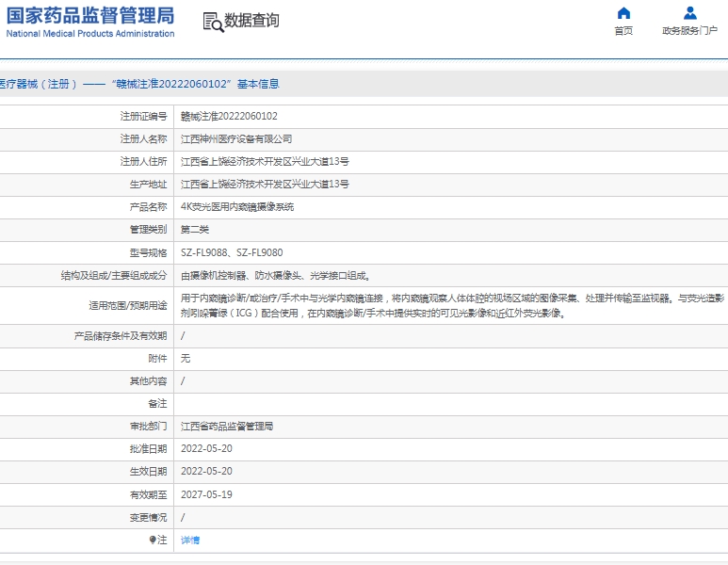Select registration number value 赣械注准20222060102 in the table
This screenshot has height=565, width=728.
[x=229, y=116]
